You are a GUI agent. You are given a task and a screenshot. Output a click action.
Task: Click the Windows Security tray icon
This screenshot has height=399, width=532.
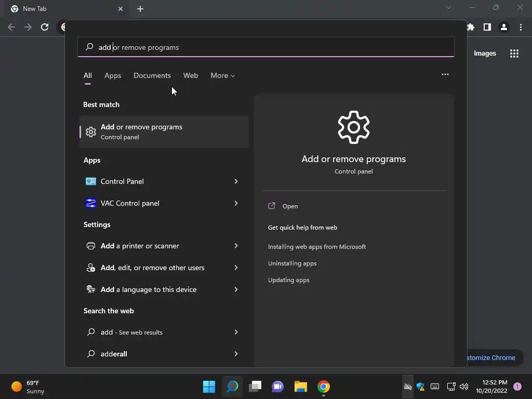tap(421, 387)
